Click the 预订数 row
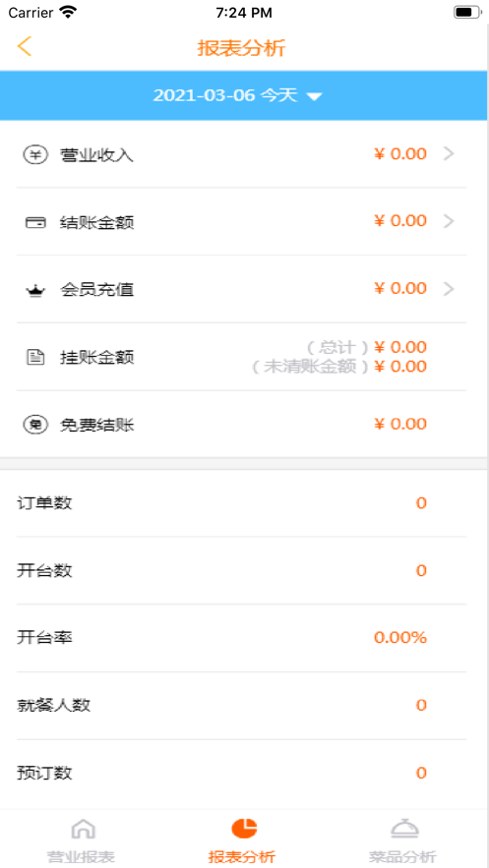The image size is (489, 868). point(241,773)
